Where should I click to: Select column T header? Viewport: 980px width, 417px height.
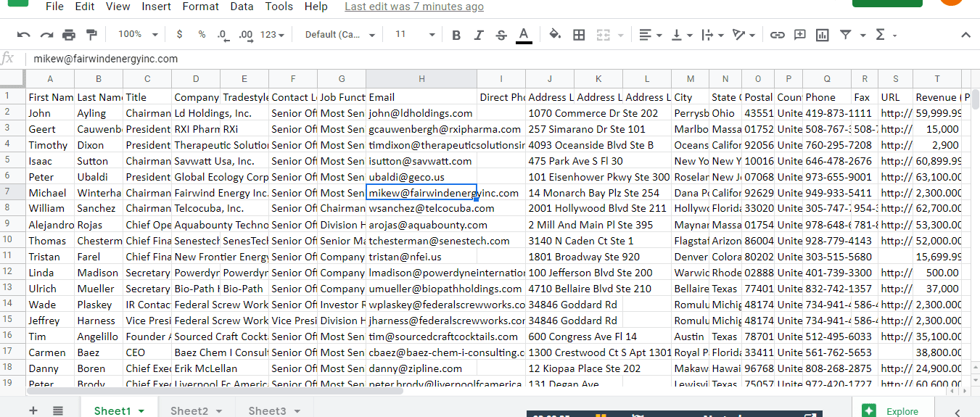pyautogui.click(x=937, y=79)
